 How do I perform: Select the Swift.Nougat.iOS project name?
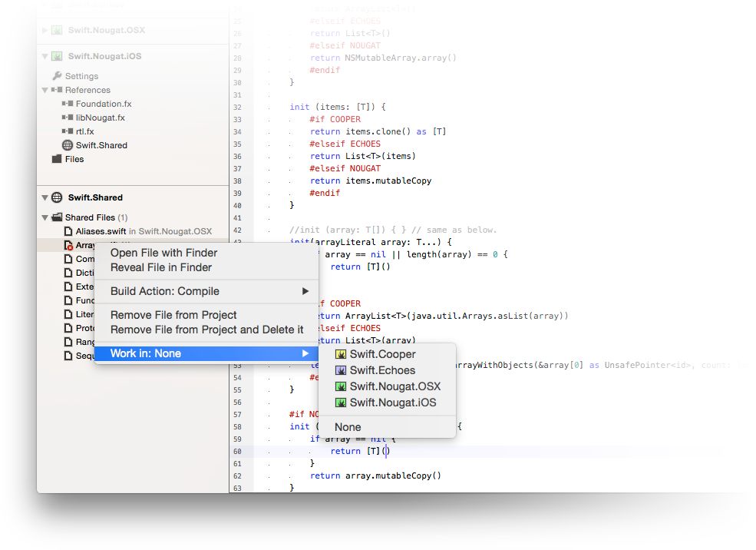104,56
